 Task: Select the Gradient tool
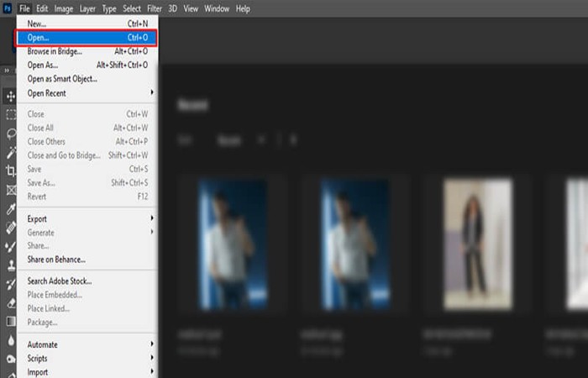click(x=11, y=322)
